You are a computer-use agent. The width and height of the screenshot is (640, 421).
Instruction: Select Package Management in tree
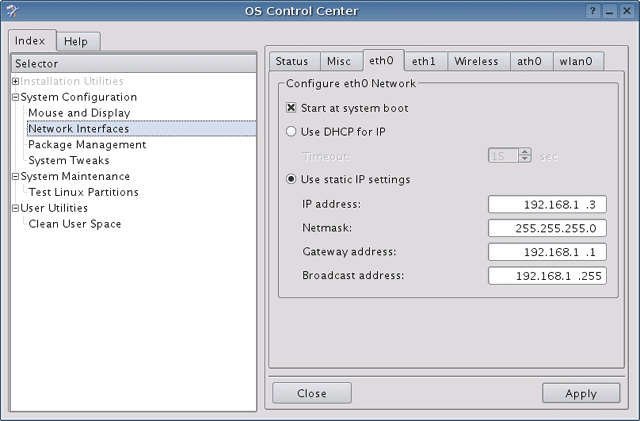point(87,145)
